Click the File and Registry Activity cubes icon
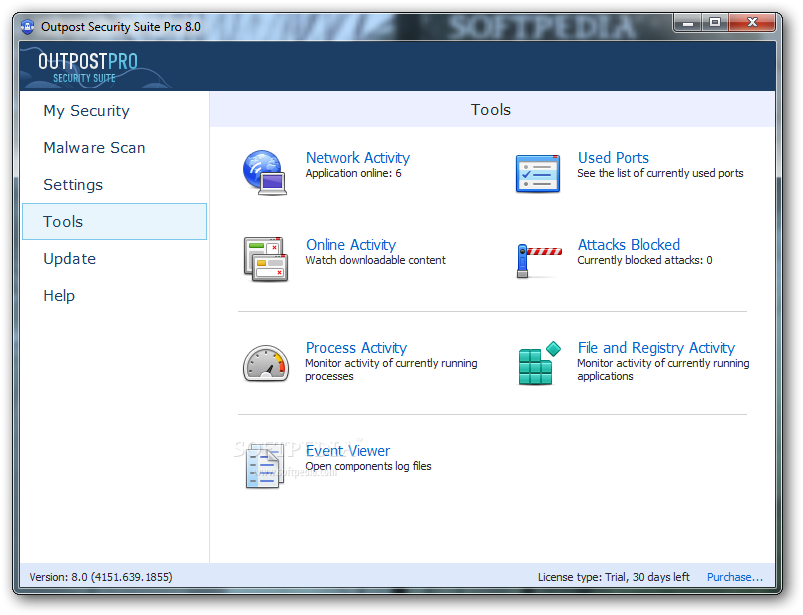 (539, 363)
